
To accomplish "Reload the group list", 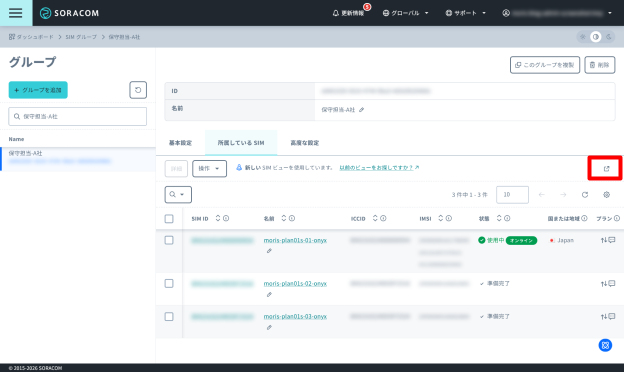I will (138, 90).
